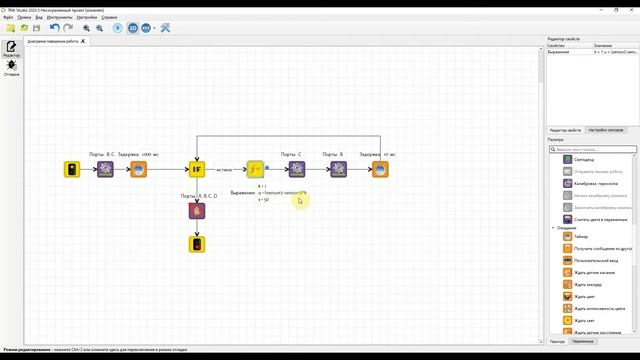Screen dimensions: 640x360
Task: Open the Вид menu
Action: (39, 18)
